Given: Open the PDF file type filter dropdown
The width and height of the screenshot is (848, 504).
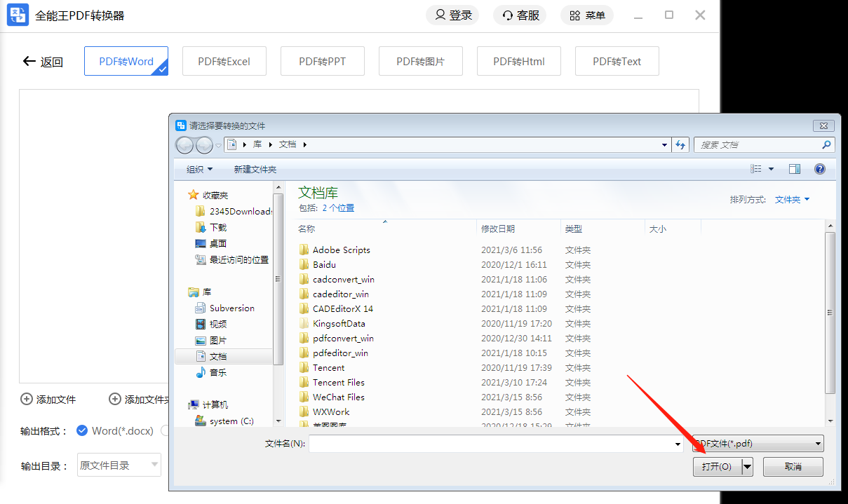Looking at the screenshot, I should point(758,444).
